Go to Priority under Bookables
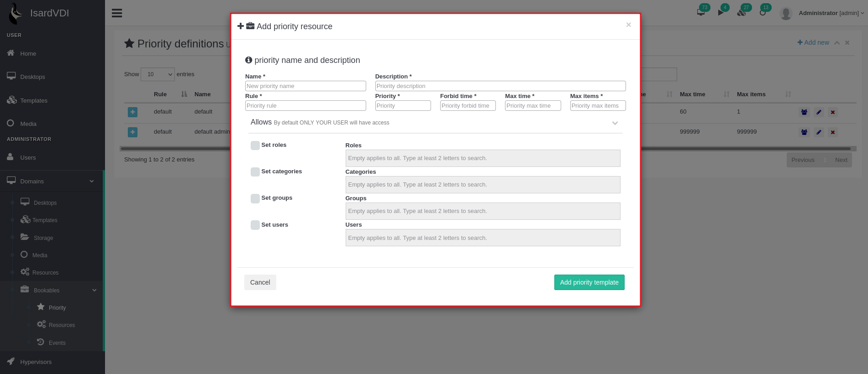Screen dimensions: 868x374 (x=57, y=308)
